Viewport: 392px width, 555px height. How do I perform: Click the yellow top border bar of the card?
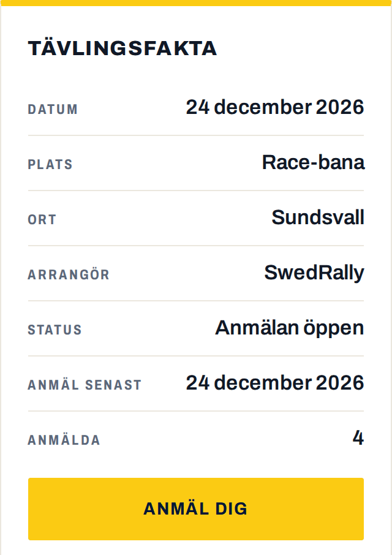coord(196,3)
